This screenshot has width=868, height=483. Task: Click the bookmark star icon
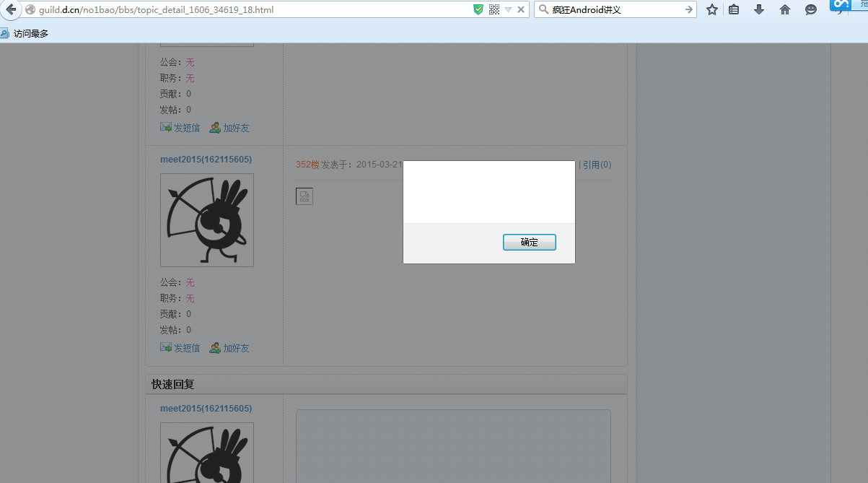pyautogui.click(x=712, y=9)
